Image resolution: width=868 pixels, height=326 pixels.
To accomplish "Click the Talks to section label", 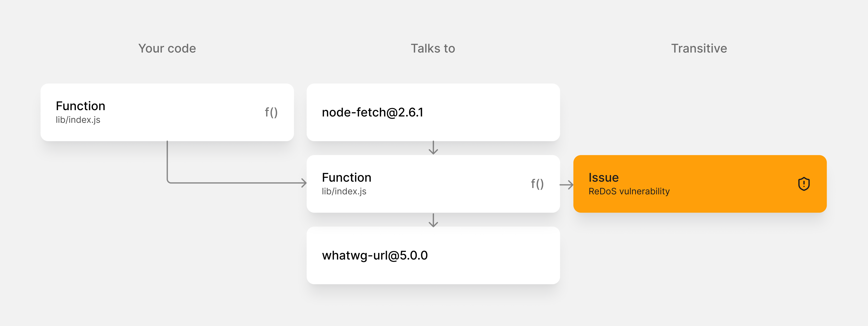I will click(433, 48).
